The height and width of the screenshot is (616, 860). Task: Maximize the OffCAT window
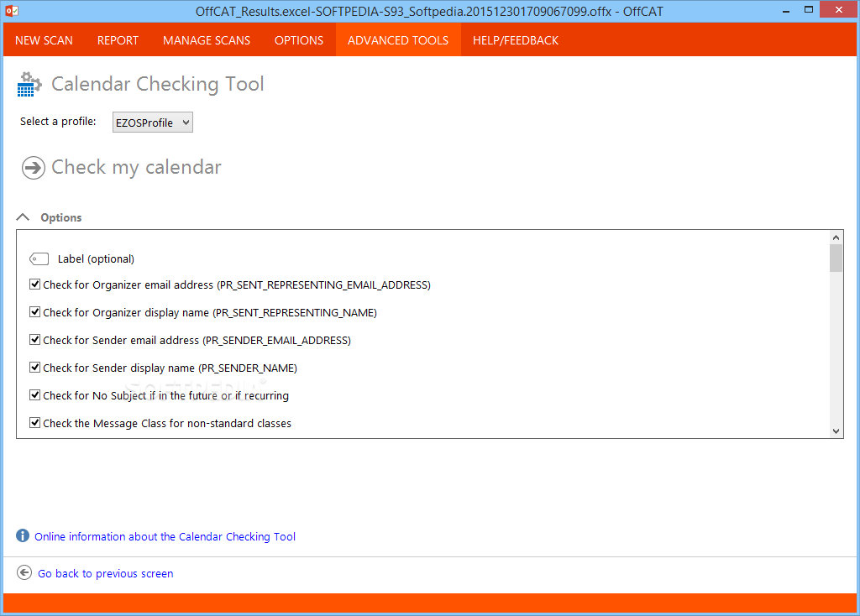point(809,10)
